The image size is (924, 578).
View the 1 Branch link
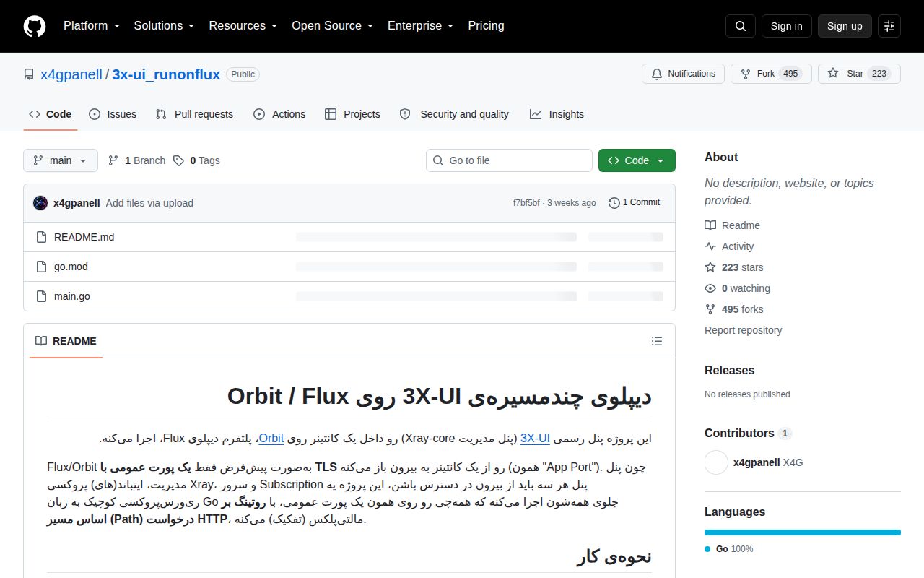(x=137, y=160)
